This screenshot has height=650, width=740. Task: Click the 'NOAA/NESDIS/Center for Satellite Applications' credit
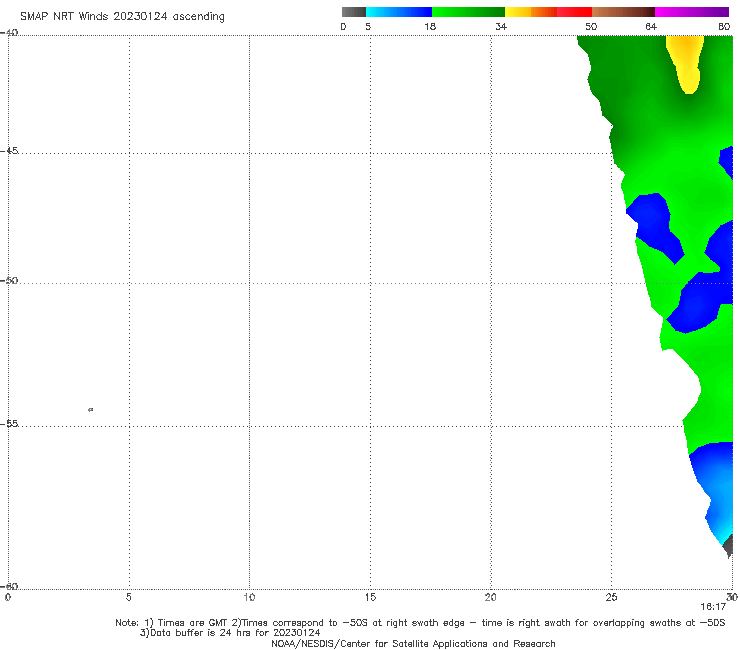pos(413,643)
